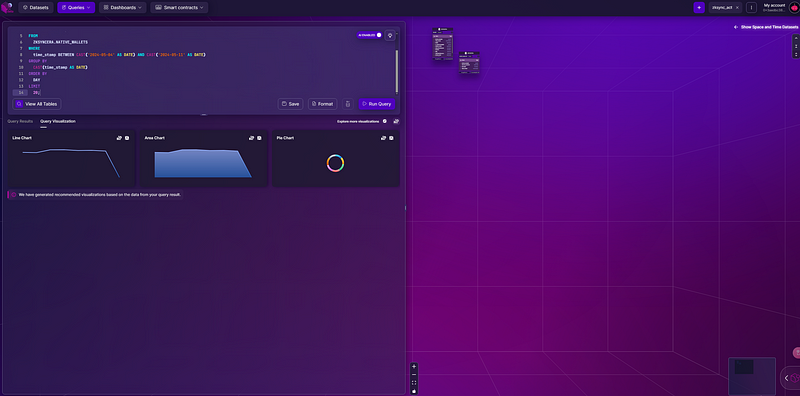Click the Line Chart add-to-dashboard icon

click(119, 138)
